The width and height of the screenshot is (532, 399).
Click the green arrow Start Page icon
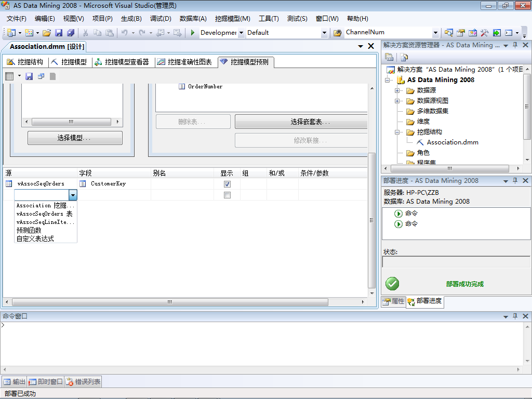[497, 33]
